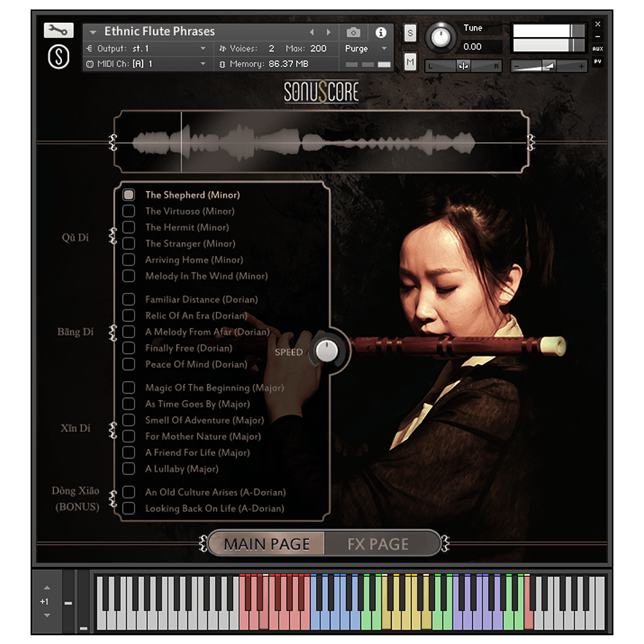644x644 pixels.
Task: Click the Memory icon
Action: coord(222,64)
